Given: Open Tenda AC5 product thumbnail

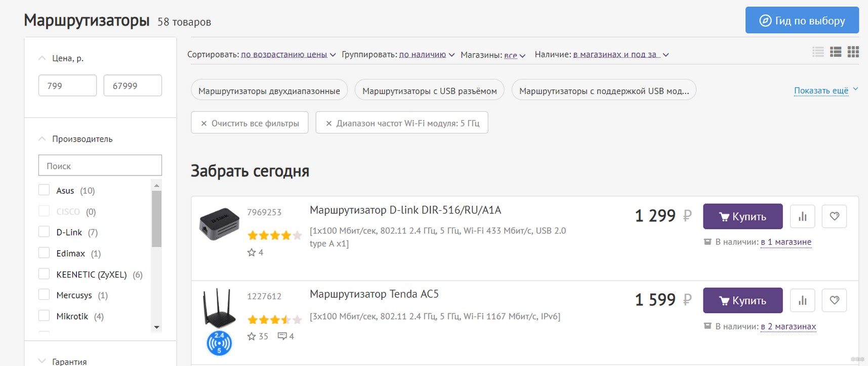Looking at the screenshot, I should click(x=219, y=308).
